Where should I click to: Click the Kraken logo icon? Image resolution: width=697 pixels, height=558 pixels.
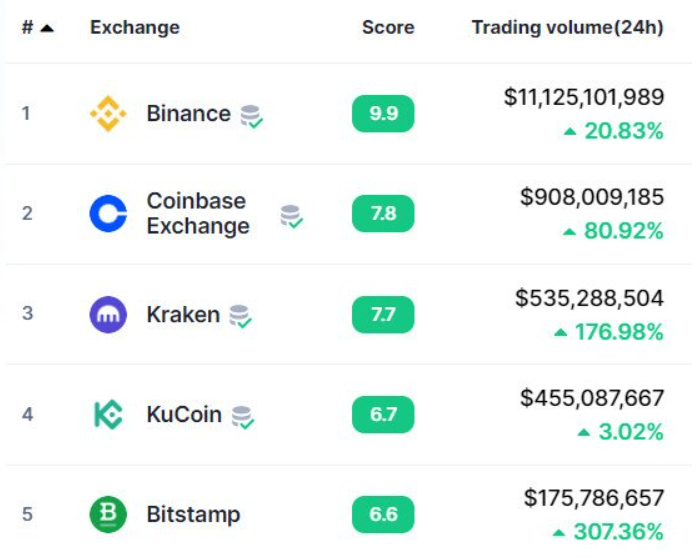click(x=108, y=314)
